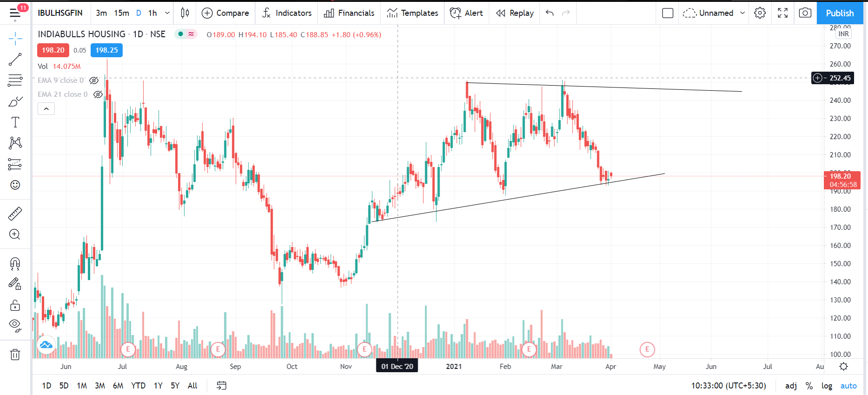Toggle log scale mode
868x395 pixels.
(x=827, y=386)
